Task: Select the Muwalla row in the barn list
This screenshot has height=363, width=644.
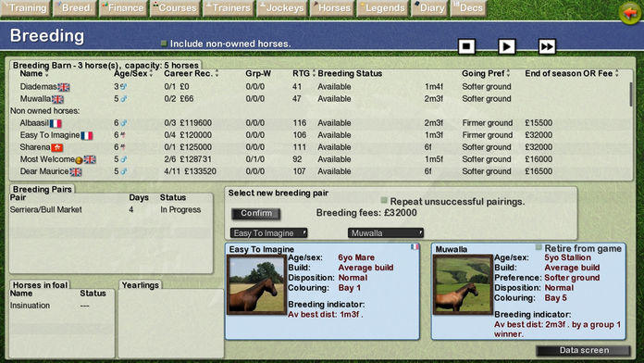Action: pyautogui.click(x=319, y=99)
